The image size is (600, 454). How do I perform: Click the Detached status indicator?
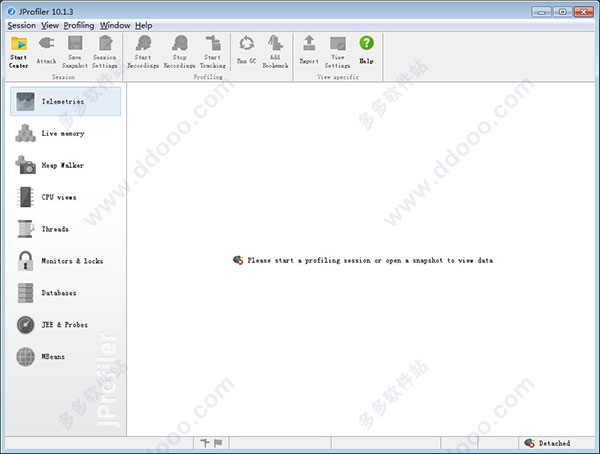[x=547, y=443]
